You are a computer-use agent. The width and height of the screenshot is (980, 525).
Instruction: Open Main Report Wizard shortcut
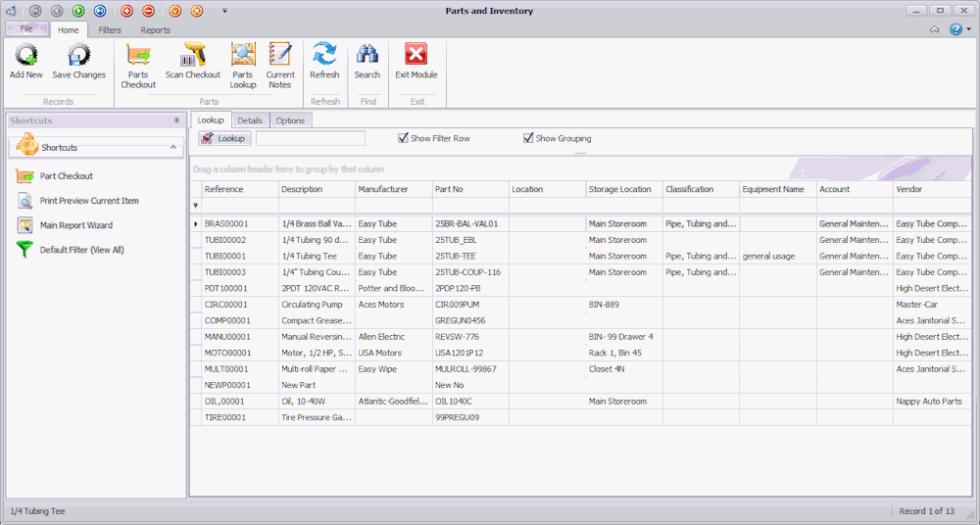point(75,225)
